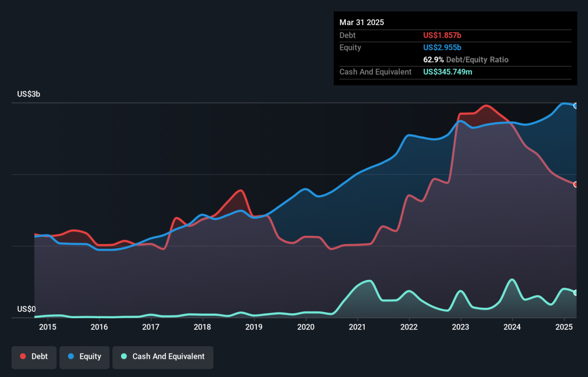Toggle the Equity legend button
The image size is (588, 377).
[84, 357]
